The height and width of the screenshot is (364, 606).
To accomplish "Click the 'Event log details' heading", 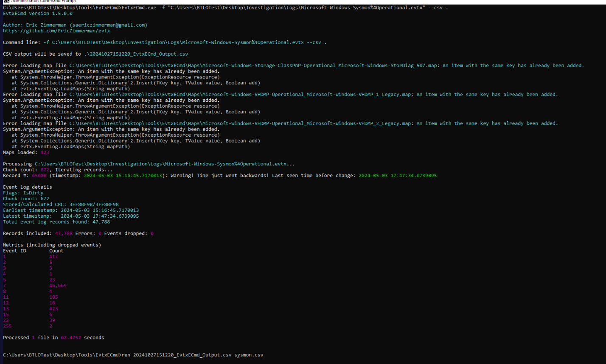I will click(28, 187).
